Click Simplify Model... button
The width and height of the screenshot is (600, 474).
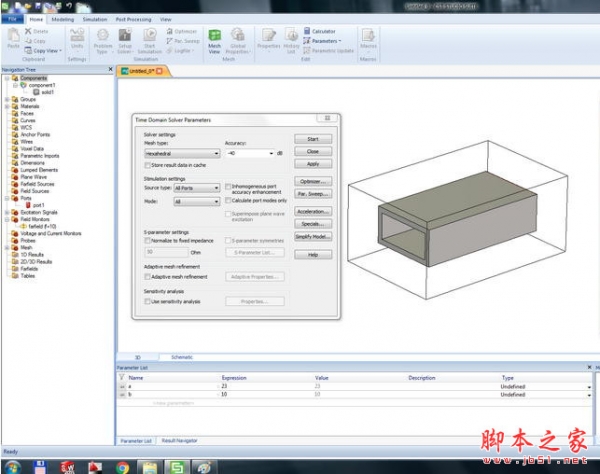[x=313, y=236]
